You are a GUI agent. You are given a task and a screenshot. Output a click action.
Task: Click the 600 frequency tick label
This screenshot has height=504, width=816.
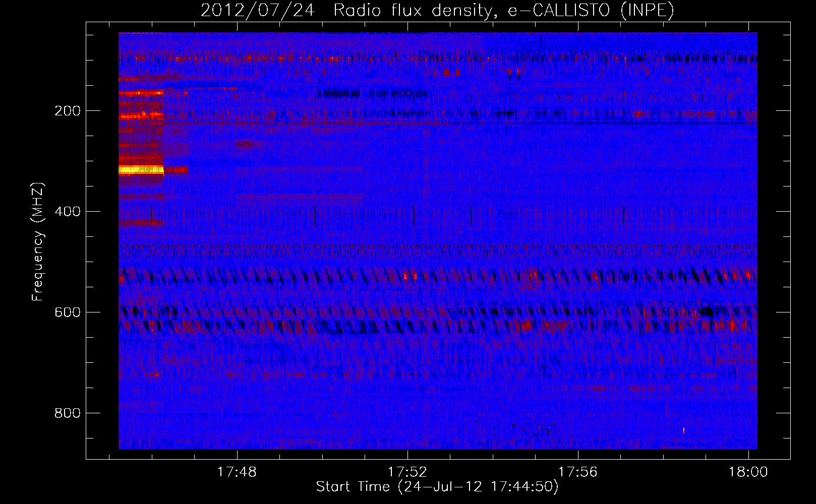68,312
